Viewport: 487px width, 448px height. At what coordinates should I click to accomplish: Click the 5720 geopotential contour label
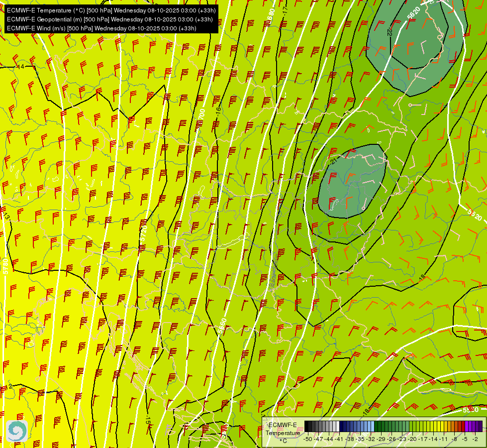[144, 233]
